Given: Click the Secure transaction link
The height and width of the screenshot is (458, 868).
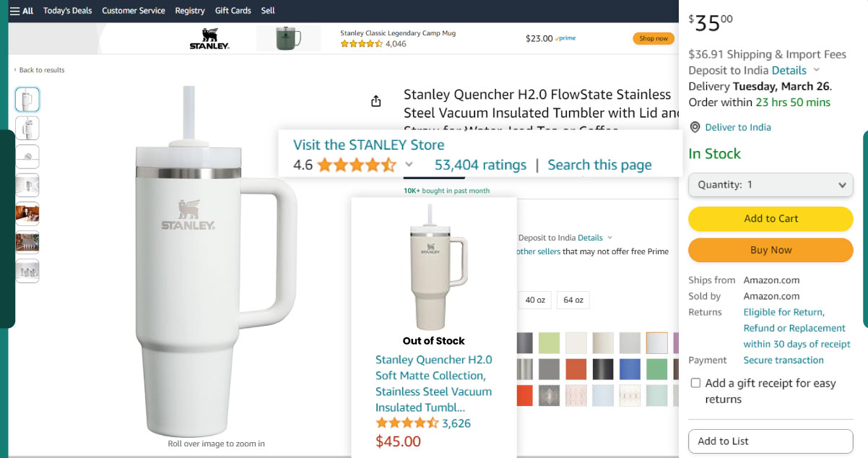Looking at the screenshot, I should 783,360.
